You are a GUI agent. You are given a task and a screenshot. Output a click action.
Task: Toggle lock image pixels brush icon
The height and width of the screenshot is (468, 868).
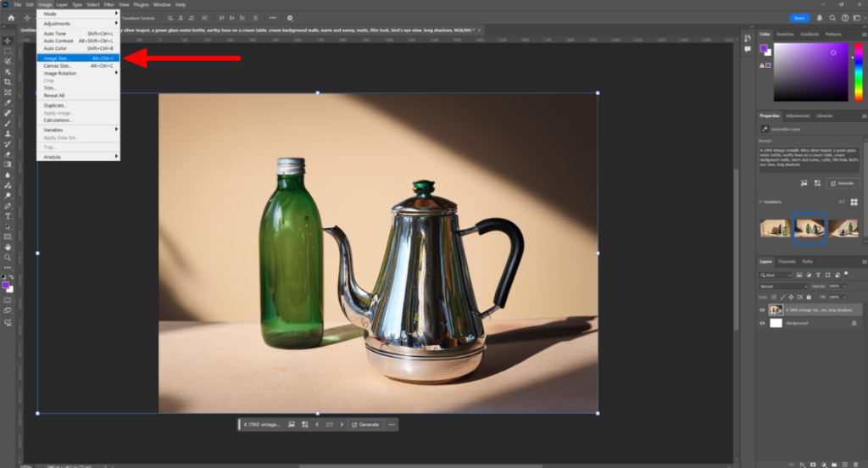pos(782,298)
